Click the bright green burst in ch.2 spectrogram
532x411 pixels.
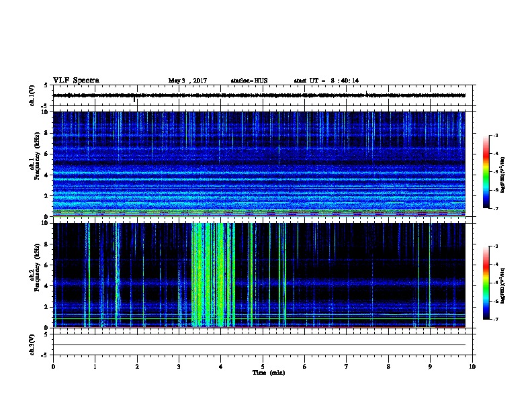pos(214,275)
